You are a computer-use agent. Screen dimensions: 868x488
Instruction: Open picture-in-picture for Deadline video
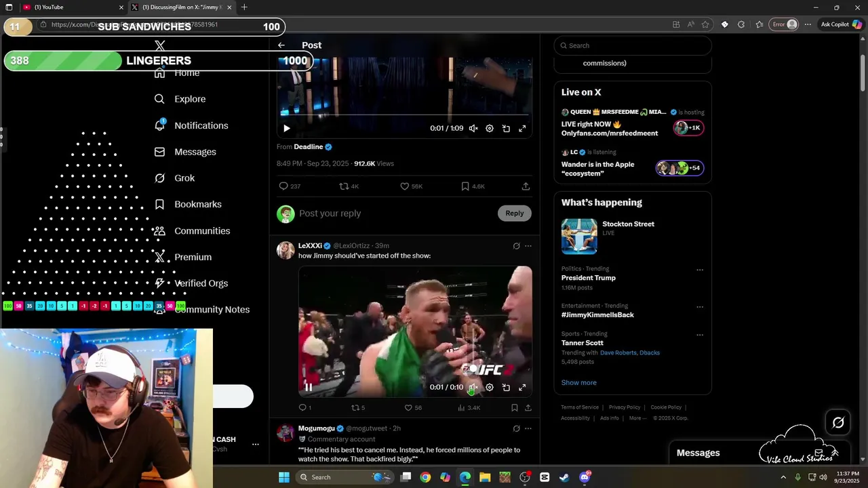506,128
